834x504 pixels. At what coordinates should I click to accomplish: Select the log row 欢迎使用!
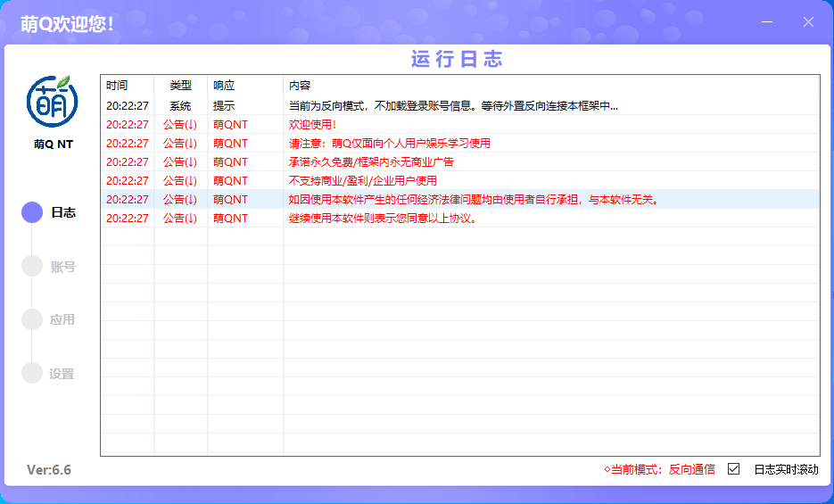coord(460,124)
